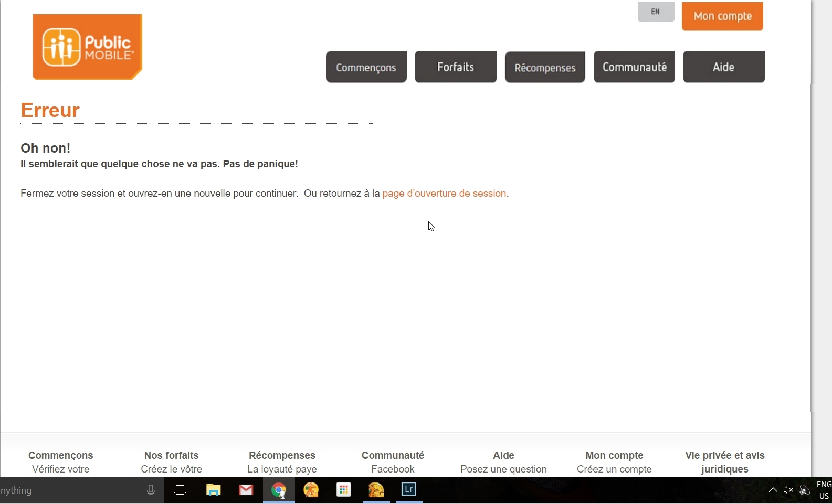Expand hidden system tray icons
Screen dimensions: 832x504
click(773, 490)
